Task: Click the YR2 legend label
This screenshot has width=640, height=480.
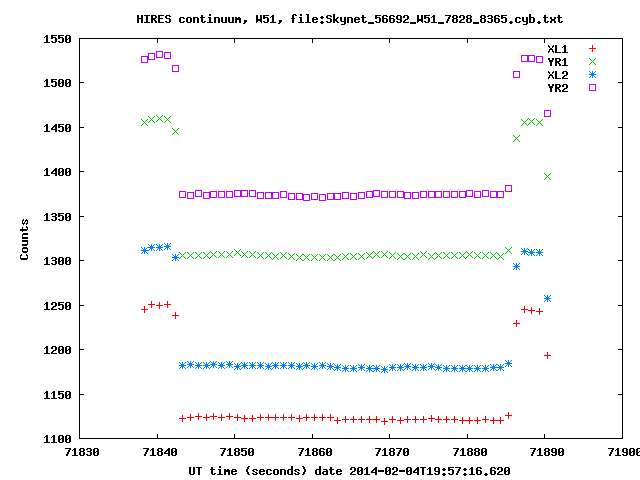Action: [x=558, y=88]
